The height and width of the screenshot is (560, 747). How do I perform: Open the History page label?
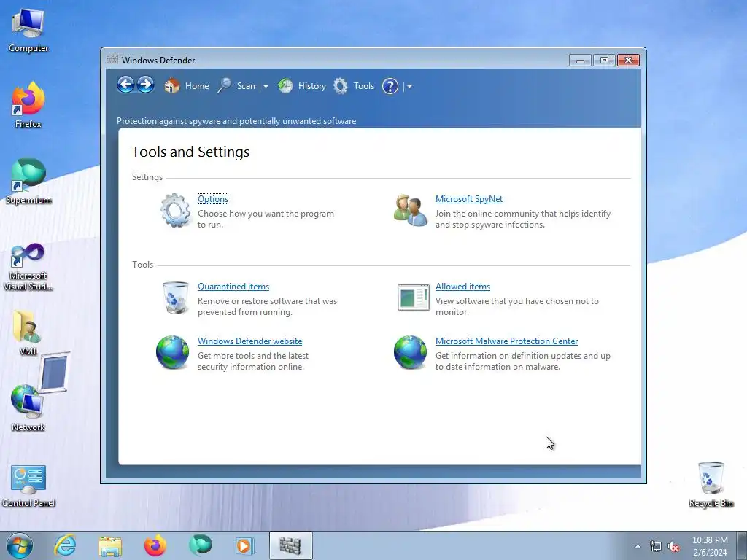(x=312, y=86)
